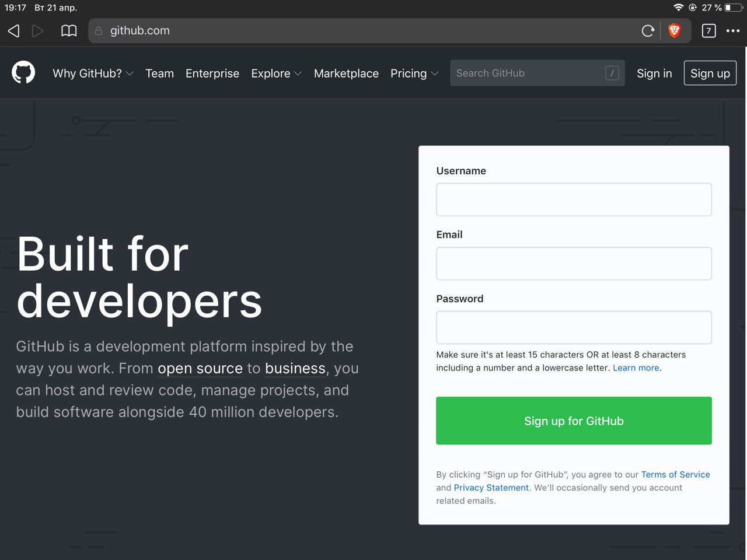Focus the Email input field
Image resolution: width=747 pixels, height=560 pixels.
click(574, 263)
